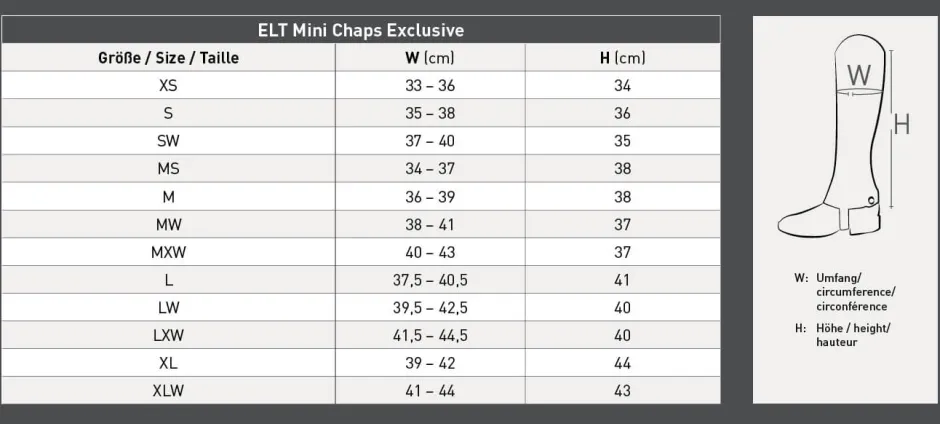
Task: Click the LXW size label
Action: point(168,335)
